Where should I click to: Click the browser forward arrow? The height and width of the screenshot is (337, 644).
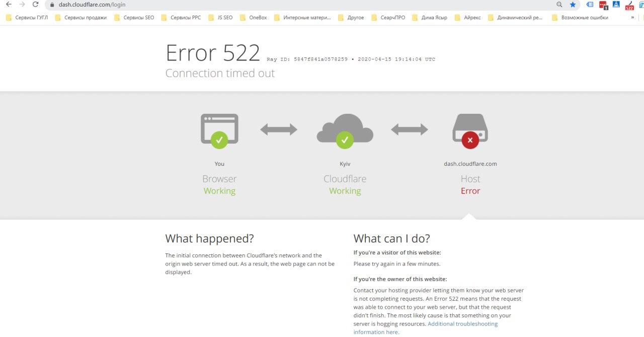22,5
